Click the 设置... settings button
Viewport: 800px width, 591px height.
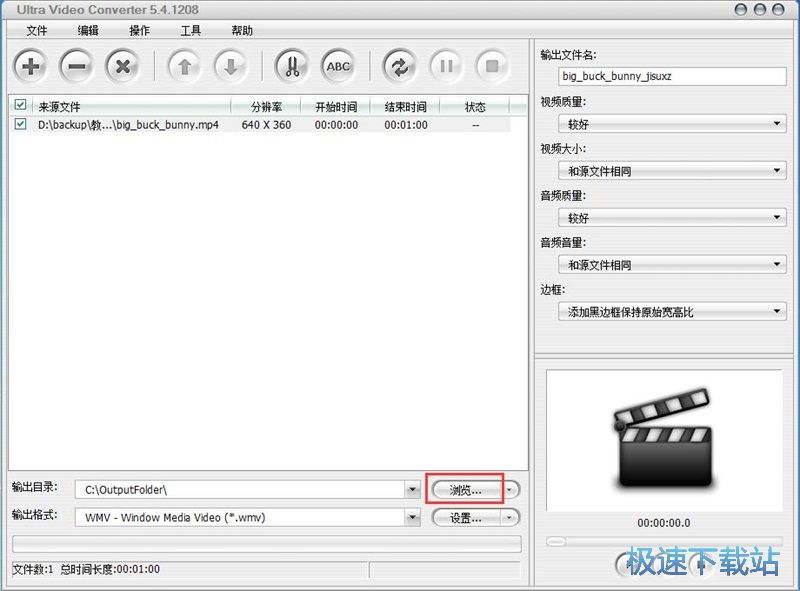coord(466,518)
